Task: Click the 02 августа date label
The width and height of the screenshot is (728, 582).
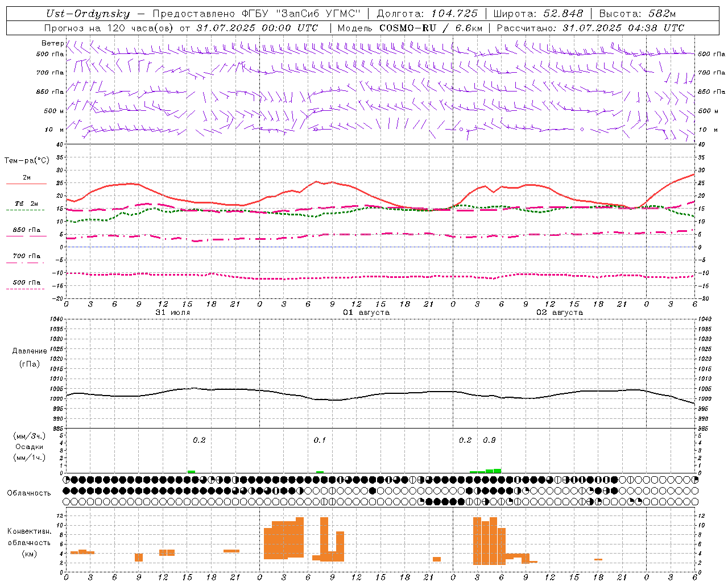Action: coord(560,313)
